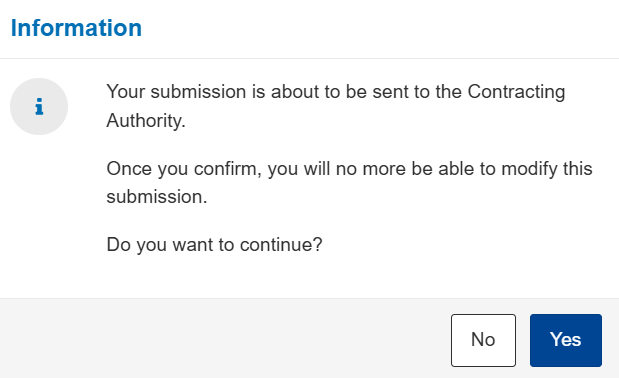The image size is (619, 378).
Task: Cancel sending by clicking No
Action: (483, 340)
